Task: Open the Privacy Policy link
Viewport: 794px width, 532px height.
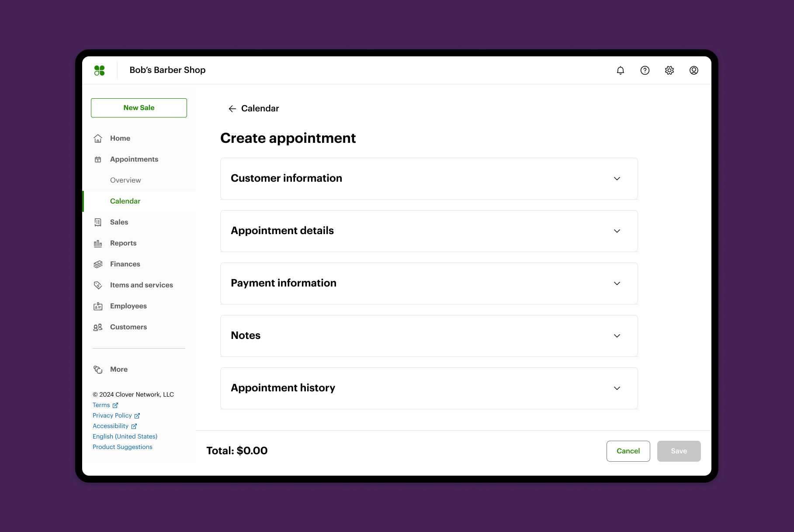Action: 112,416
